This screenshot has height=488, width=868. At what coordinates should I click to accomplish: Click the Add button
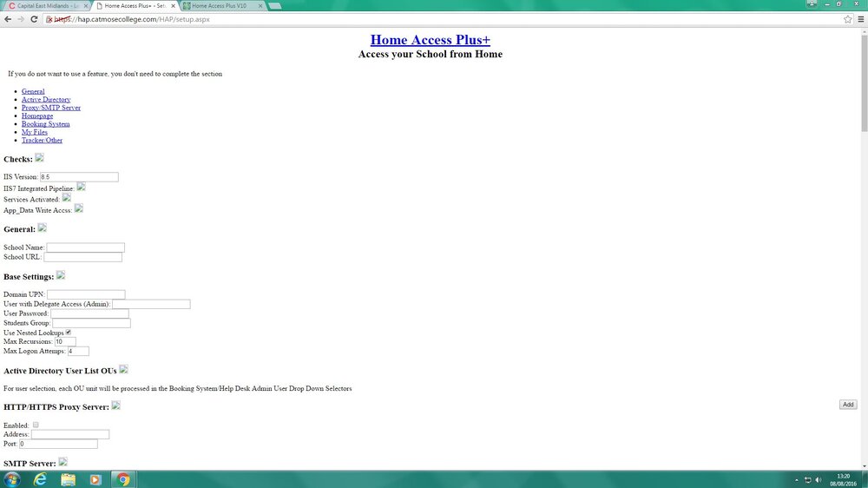pos(848,405)
